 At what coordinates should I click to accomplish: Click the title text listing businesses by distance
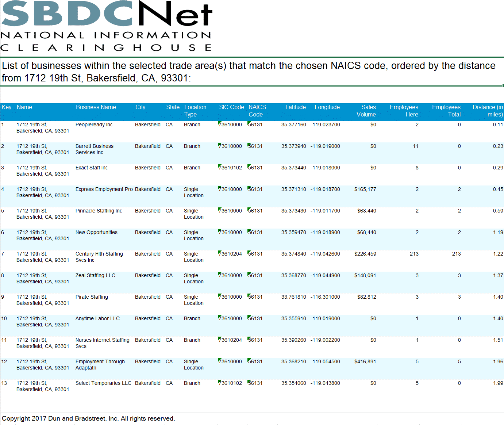click(x=249, y=72)
